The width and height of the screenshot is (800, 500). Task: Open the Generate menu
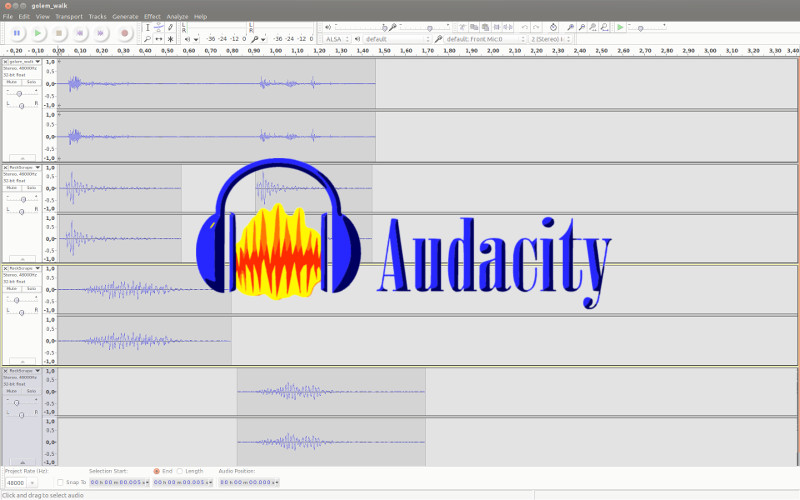[126, 16]
